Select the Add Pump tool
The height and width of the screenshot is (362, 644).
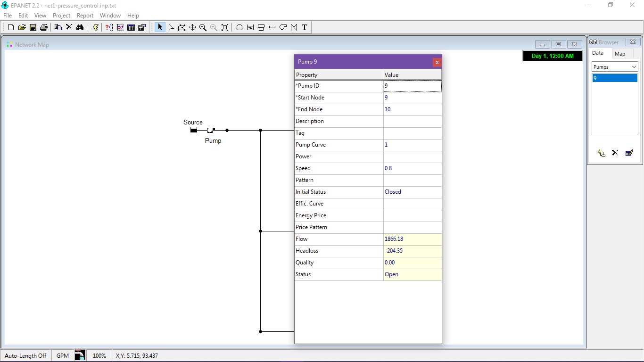point(283,27)
